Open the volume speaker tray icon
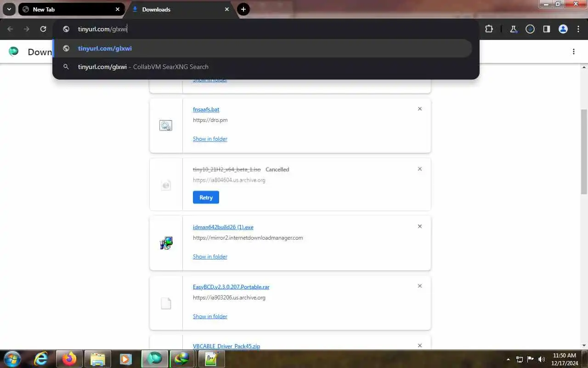 pos(542,359)
